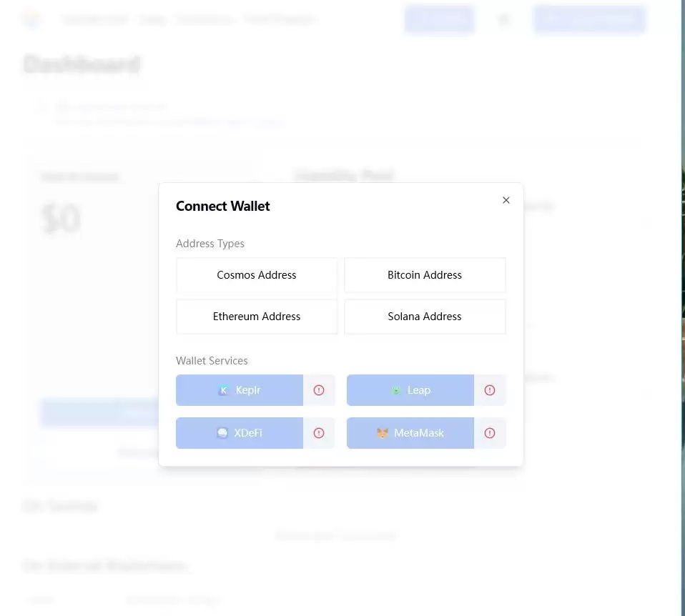Close the Connect Wallet dialog
The height and width of the screenshot is (616, 685).
click(506, 200)
